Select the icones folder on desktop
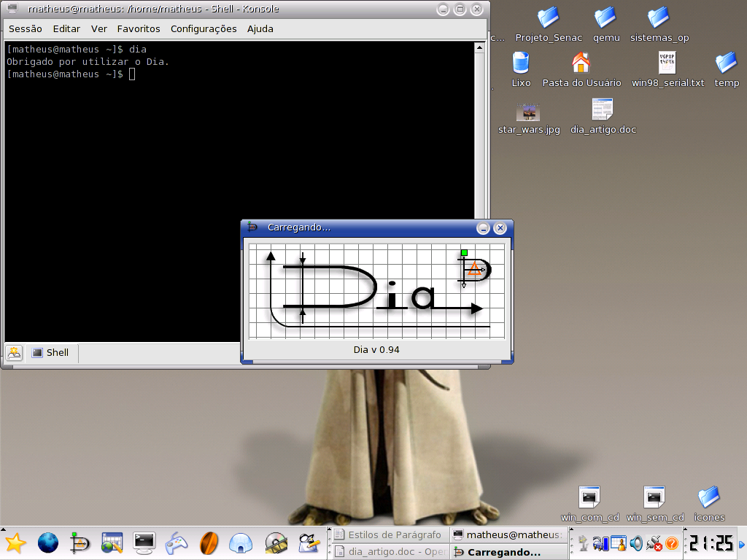The height and width of the screenshot is (560, 747). 709,505
